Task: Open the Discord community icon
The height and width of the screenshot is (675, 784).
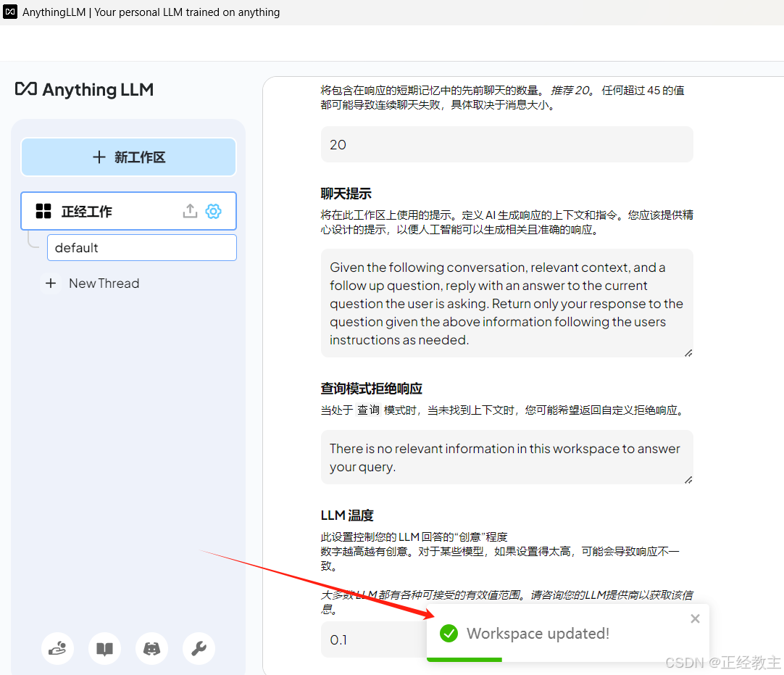Action: [151, 648]
